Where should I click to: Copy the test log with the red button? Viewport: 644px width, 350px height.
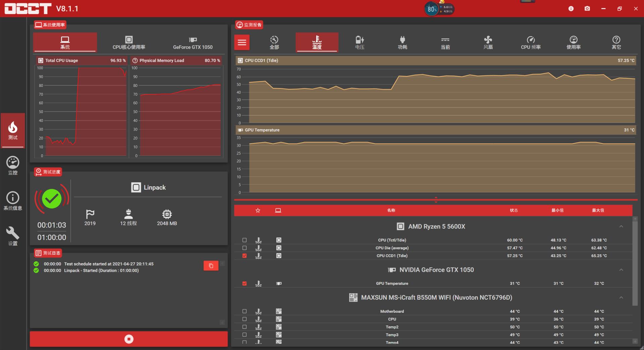pyautogui.click(x=211, y=266)
